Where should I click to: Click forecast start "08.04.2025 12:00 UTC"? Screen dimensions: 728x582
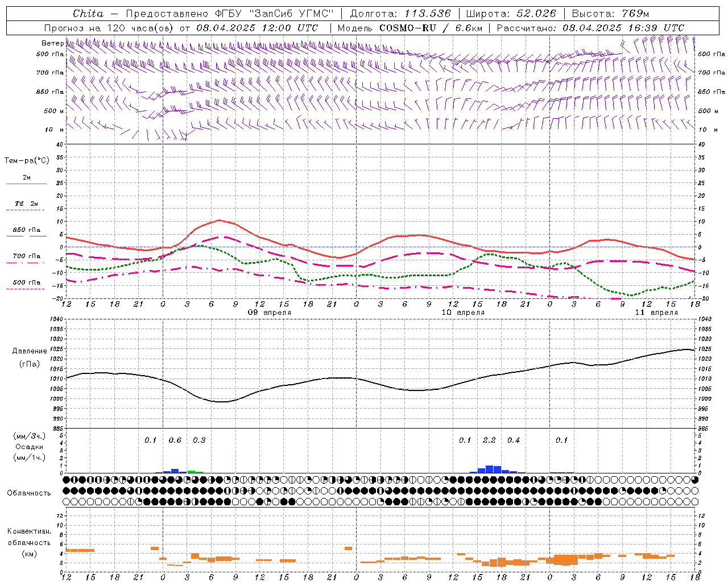coord(257,28)
